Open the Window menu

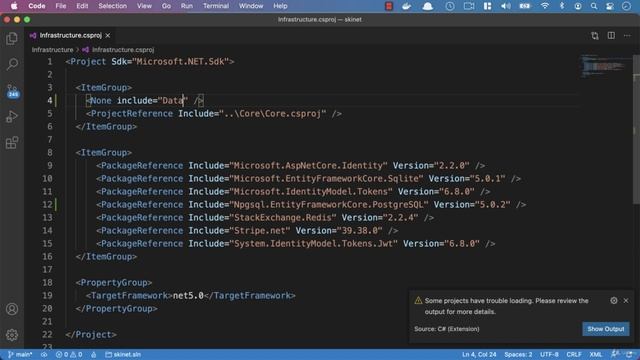coord(251,6)
